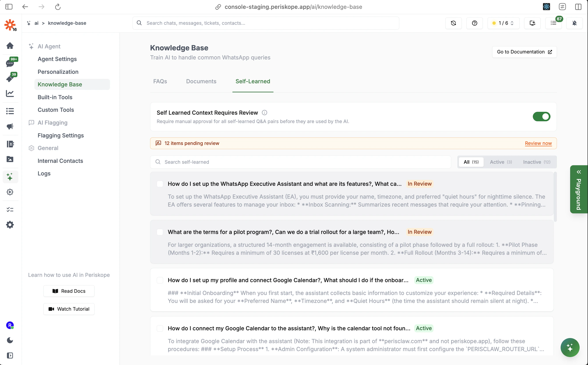Open analytics chart icon in sidebar
588x365 pixels.
click(10, 93)
